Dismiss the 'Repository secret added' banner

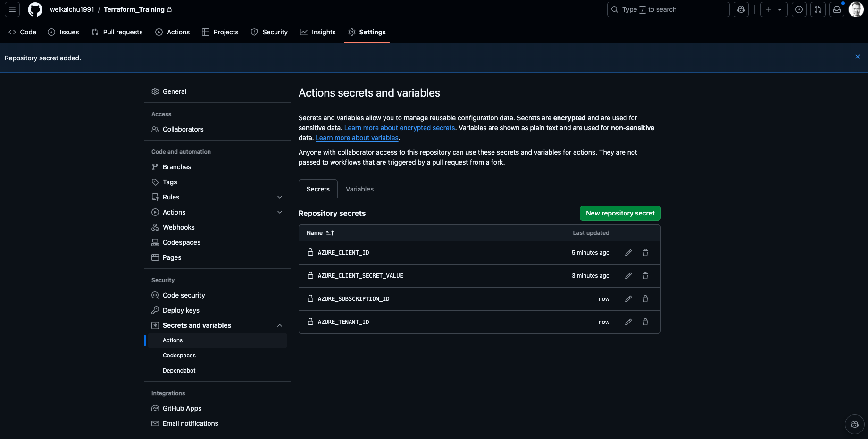(858, 57)
